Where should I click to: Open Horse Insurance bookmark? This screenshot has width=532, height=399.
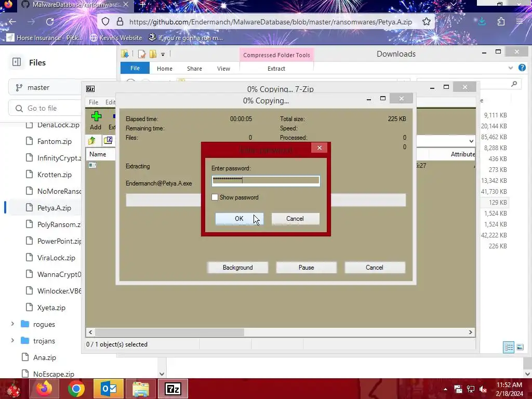coord(45,37)
